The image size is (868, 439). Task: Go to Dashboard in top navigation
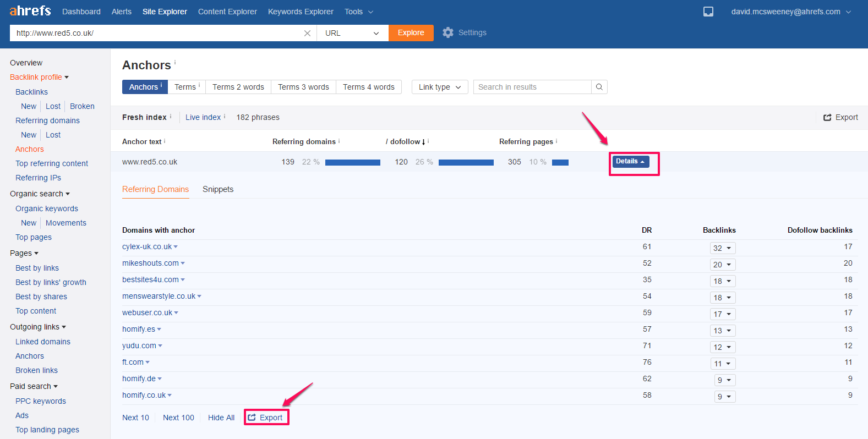pos(81,12)
